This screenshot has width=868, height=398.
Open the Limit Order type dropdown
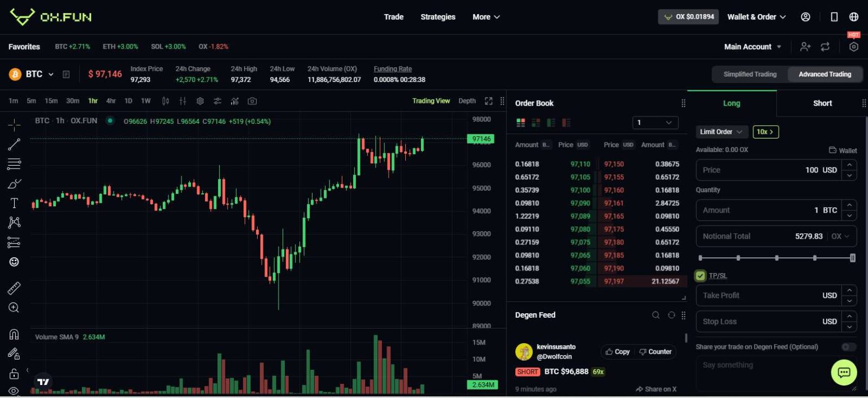click(722, 132)
